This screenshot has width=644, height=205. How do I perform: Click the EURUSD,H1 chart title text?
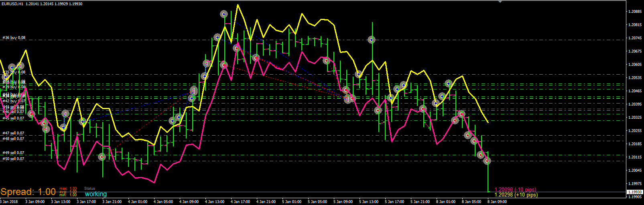click(x=12, y=4)
